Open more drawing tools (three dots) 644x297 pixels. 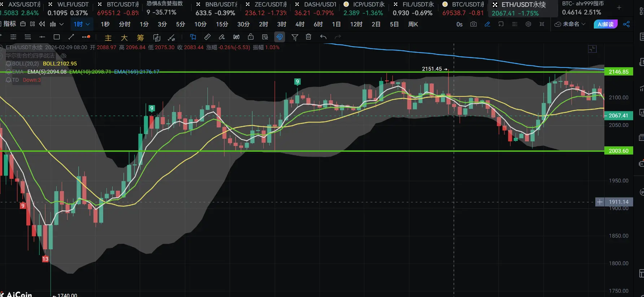(86, 37)
